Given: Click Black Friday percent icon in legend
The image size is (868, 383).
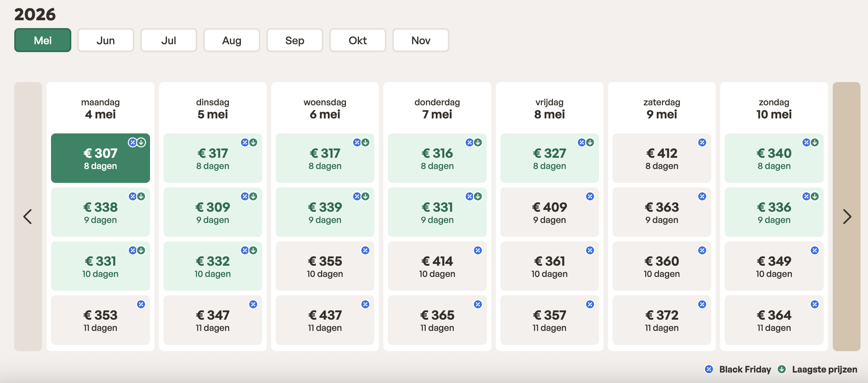Looking at the screenshot, I should pos(709,370).
